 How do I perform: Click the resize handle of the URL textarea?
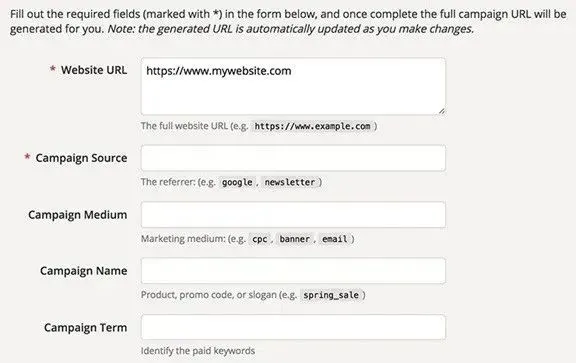[x=442, y=111]
